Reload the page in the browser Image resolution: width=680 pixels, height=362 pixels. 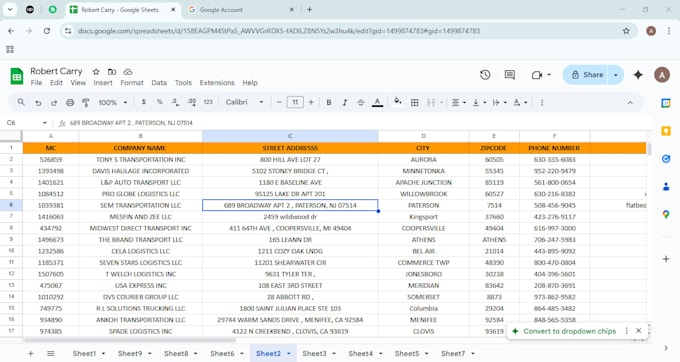pos(47,31)
